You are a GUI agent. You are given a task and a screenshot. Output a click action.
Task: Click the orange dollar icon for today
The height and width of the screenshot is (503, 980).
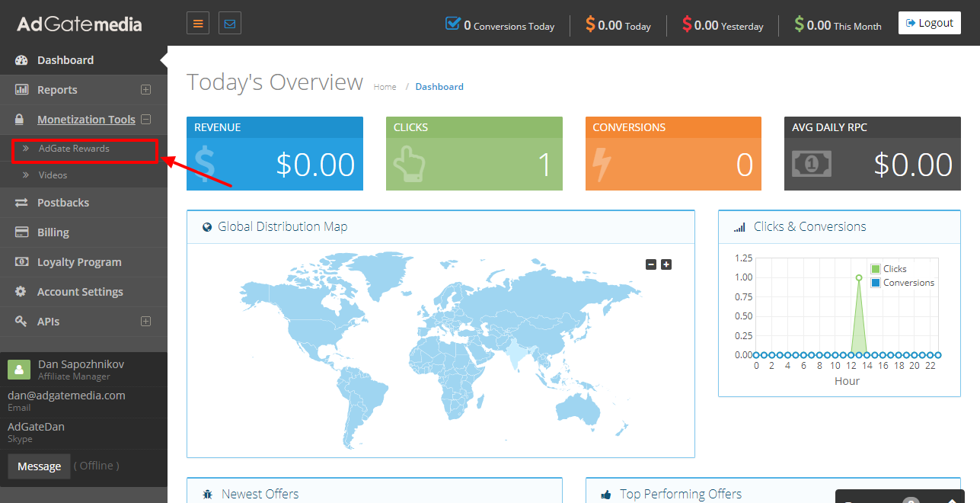point(590,24)
